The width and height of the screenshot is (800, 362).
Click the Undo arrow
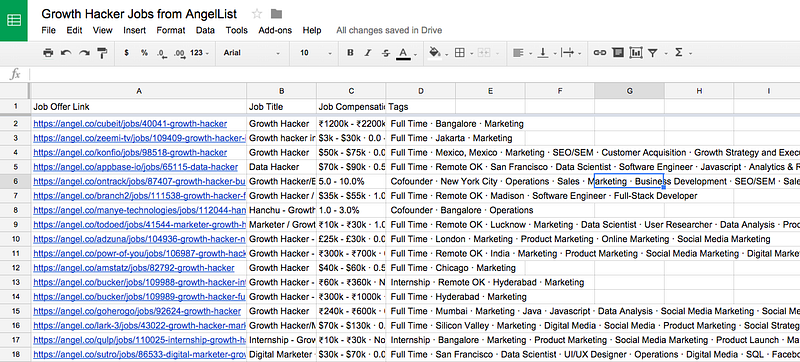point(66,53)
